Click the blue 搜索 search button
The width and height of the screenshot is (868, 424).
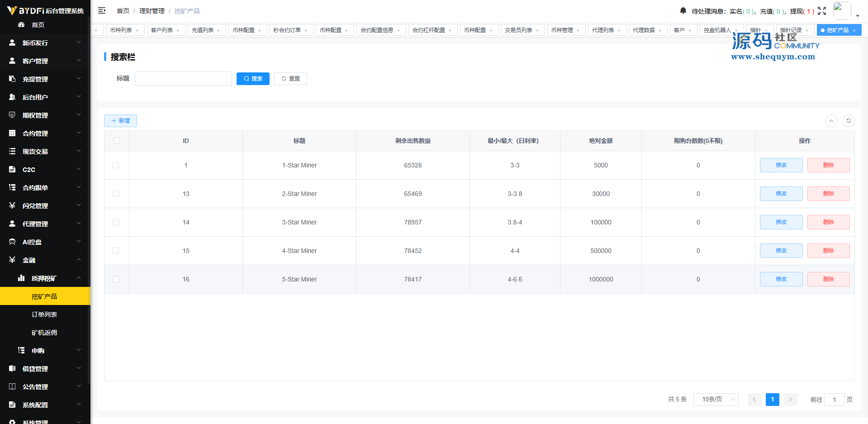click(x=253, y=79)
